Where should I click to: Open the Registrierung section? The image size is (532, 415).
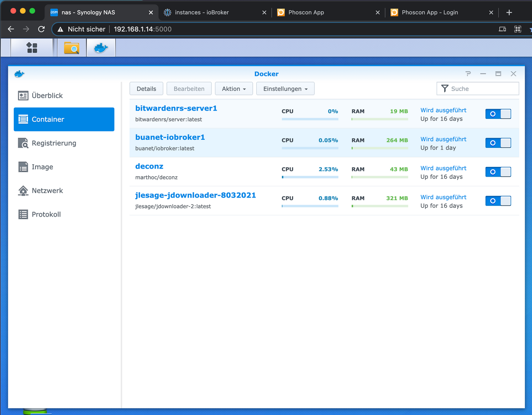point(64,143)
